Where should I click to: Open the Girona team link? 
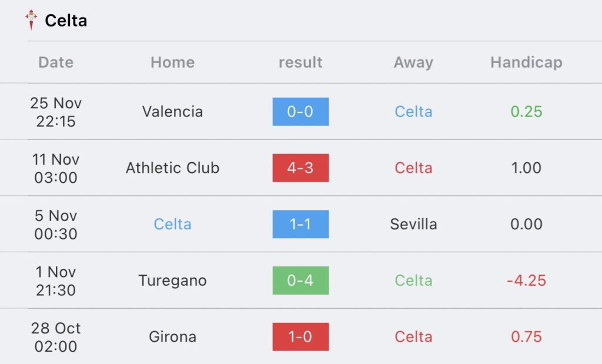pos(172,337)
